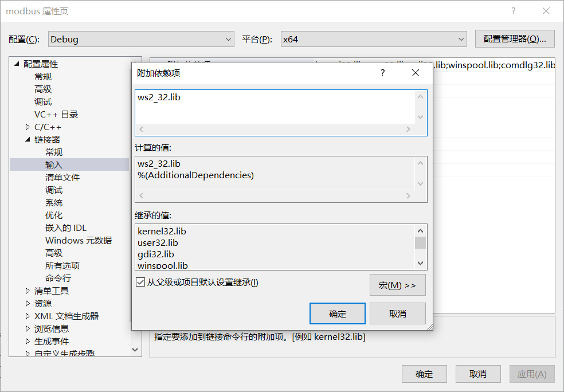Click ws2_32.lib in 计算的值 box
This screenshot has width=564, height=392.
(159, 164)
